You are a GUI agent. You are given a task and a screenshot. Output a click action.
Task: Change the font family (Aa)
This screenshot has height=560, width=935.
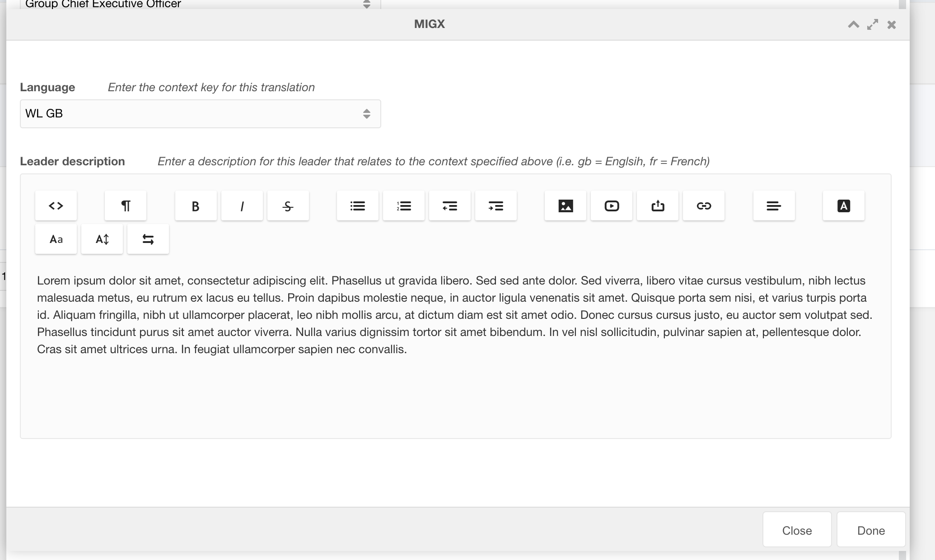(x=56, y=239)
